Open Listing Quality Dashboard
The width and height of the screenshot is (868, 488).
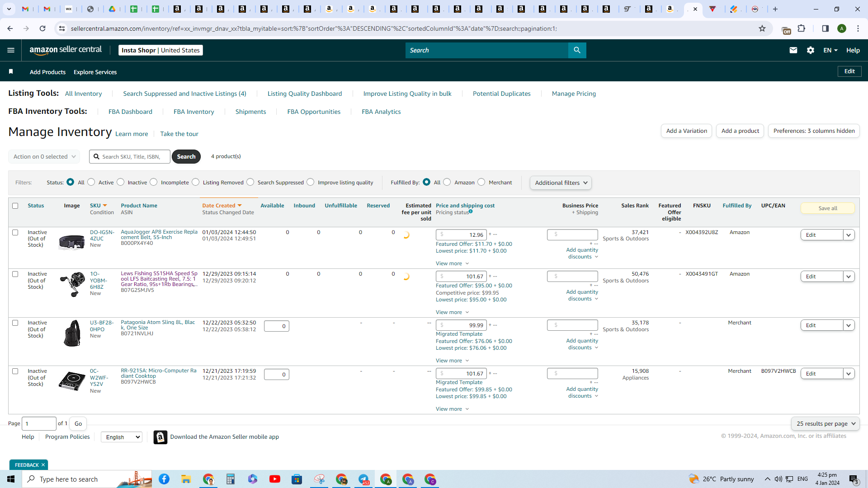305,94
